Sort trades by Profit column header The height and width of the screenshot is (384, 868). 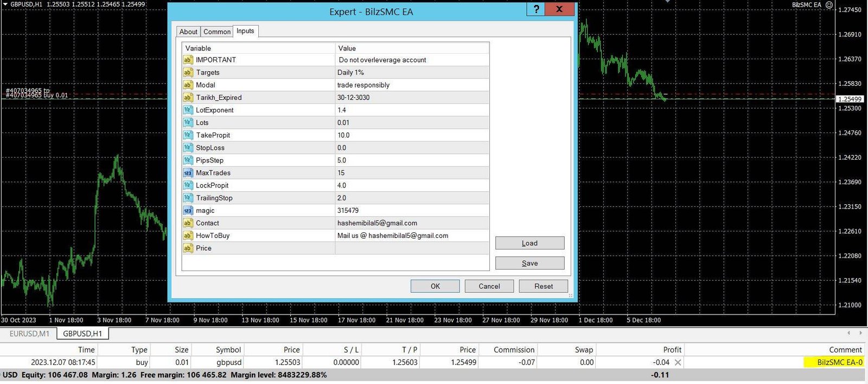pyautogui.click(x=672, y=350)
